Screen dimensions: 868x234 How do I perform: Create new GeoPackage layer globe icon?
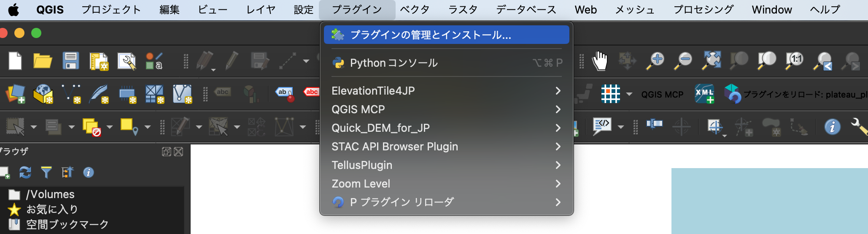coord(43,94)
